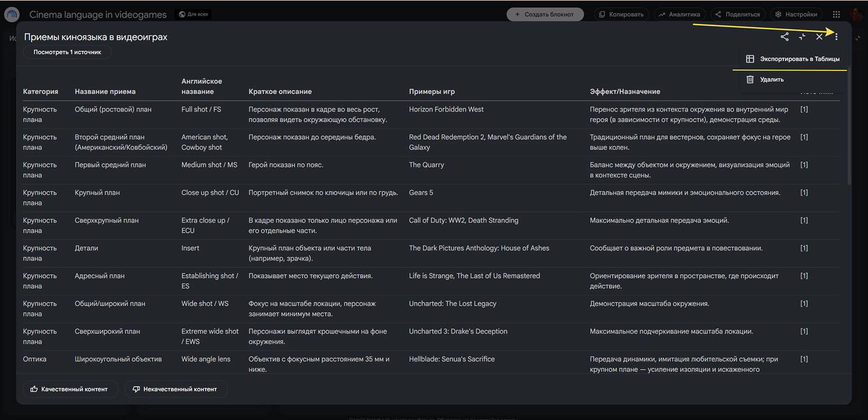Click 'Uncharted: The Lost Legacy' cell
The width and height of the screenshot is (868, 420).
pyautogui.click(x=453, y=303)
